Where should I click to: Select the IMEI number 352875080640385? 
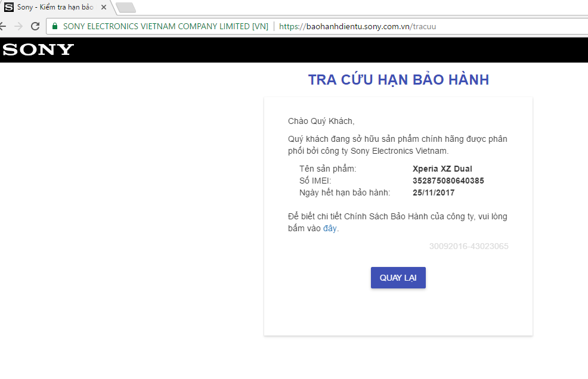pyautogui.click(x=448, y=181)
